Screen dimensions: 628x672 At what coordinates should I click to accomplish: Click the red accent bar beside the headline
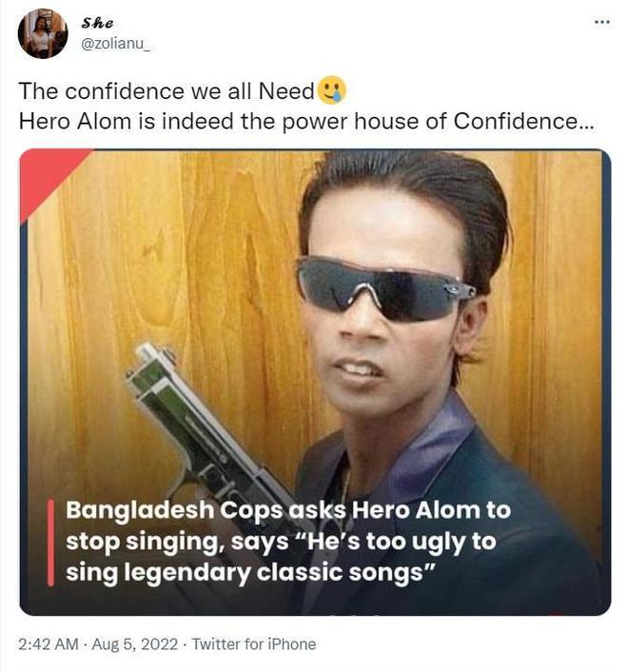[50, 543]
